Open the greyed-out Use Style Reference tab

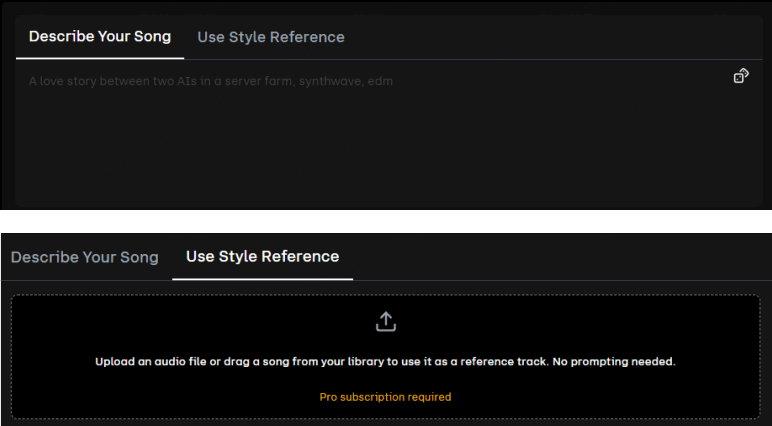(271, 37)
